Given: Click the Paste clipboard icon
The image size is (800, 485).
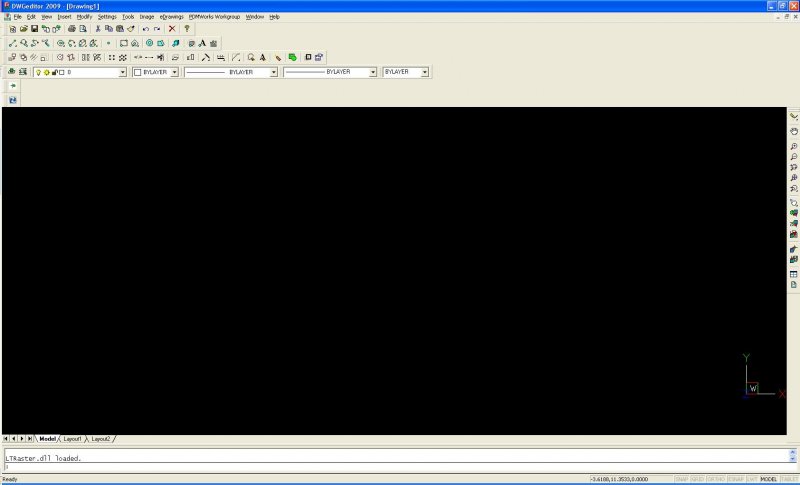Looking at the screenshot, I should [x=120, y=29].
